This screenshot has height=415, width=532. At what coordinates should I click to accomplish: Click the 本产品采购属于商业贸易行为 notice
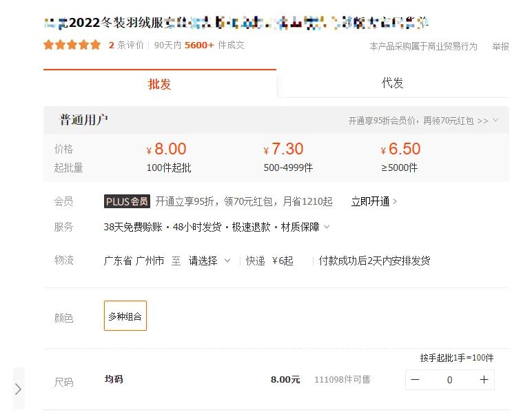(x=423, y=46)
